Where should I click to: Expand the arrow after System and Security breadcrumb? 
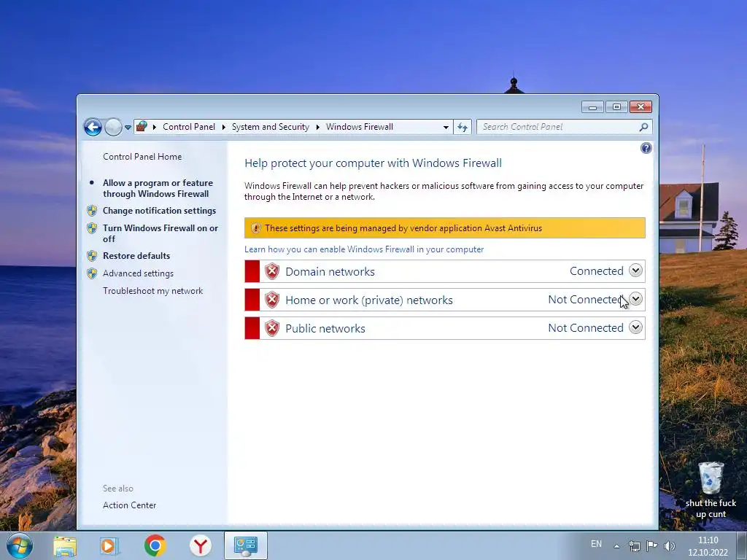point(317,127)
